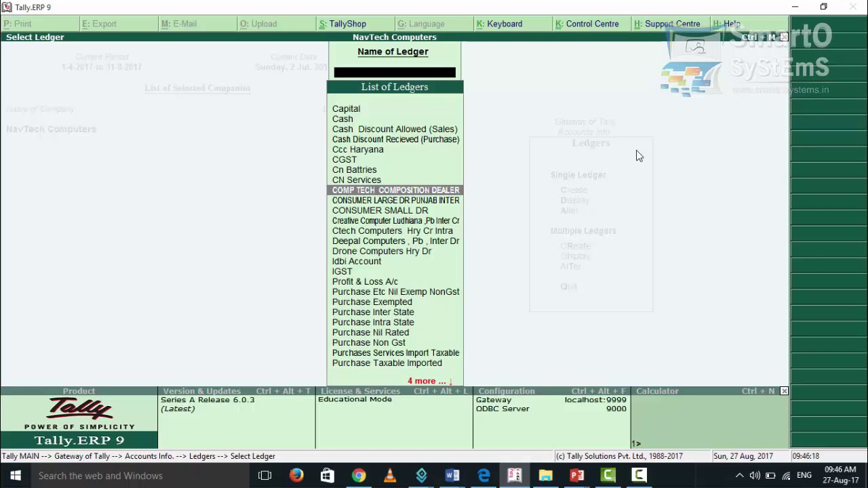Image resolution: width=868 pixels, height=488 pixels.
Task: Show the 4 more ledgers
Action: pos(430,381)
